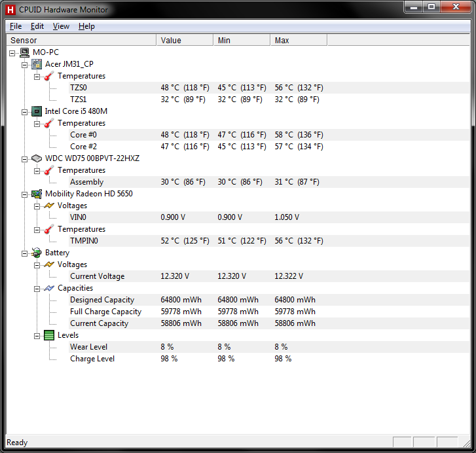Minimize the Hardware Monitor window
The height and width of the screenshot is (453, 476).
tap(413, 7)
